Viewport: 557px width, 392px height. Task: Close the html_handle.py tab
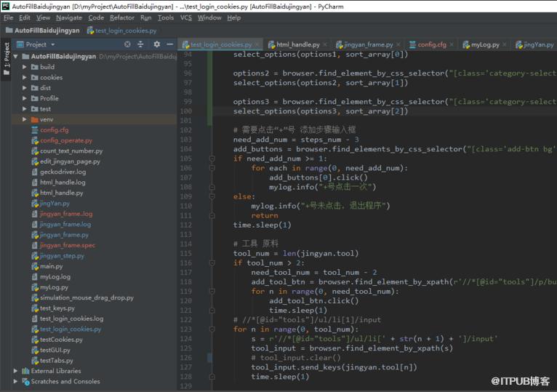(325, 44)
